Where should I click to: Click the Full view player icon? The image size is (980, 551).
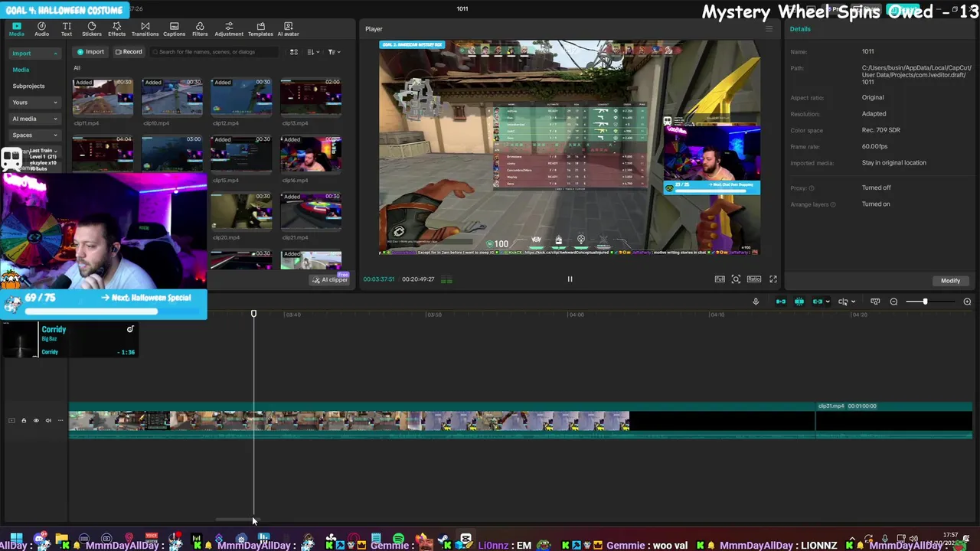tap(720, 279)
